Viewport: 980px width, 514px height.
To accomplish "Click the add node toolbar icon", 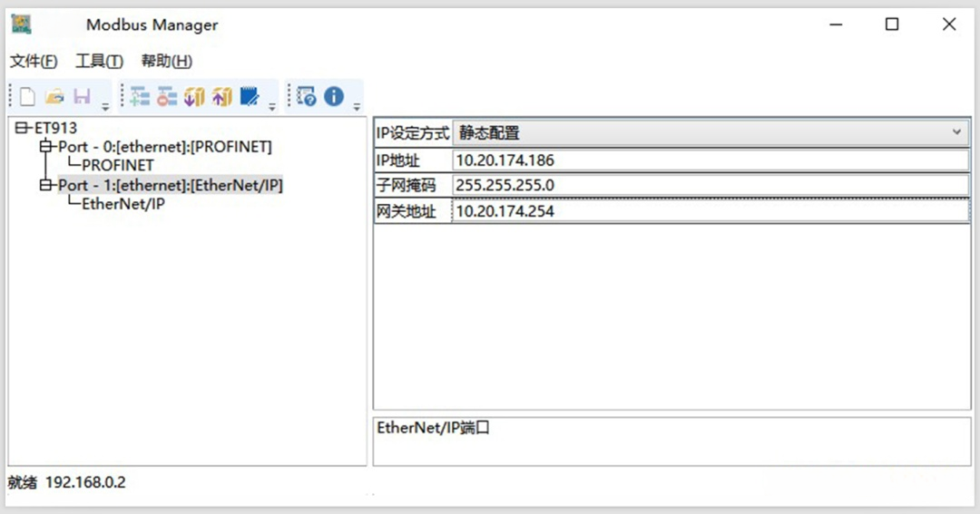I will pyautogui.click(x=140, y=97).
